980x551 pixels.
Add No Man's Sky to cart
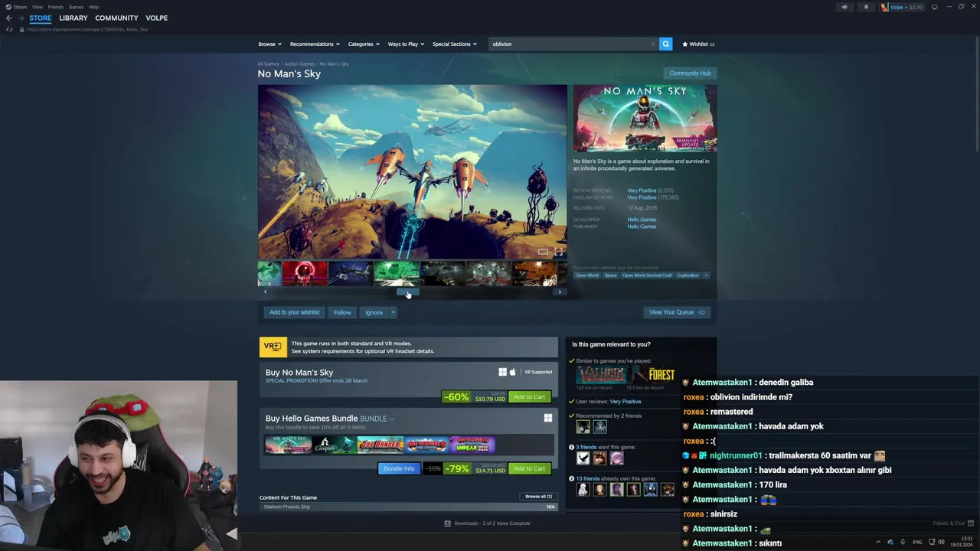click(529, 397)
